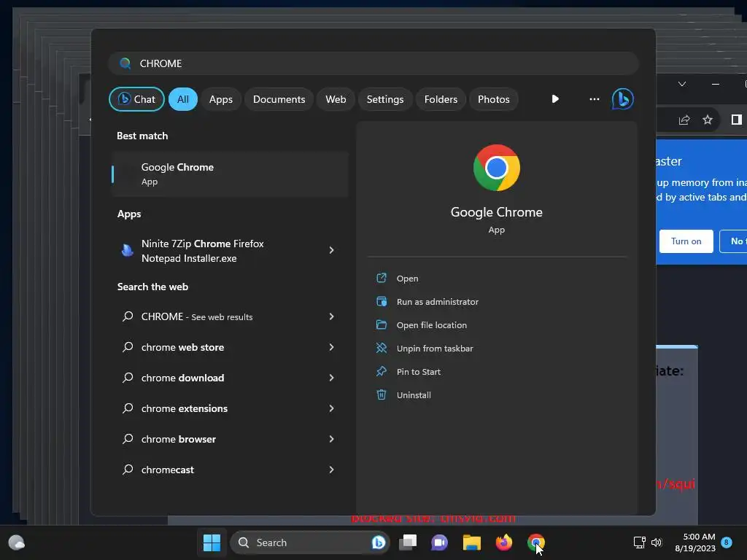Switch to the Folders filter tab

pyautogui.click(x=441, y=99)
